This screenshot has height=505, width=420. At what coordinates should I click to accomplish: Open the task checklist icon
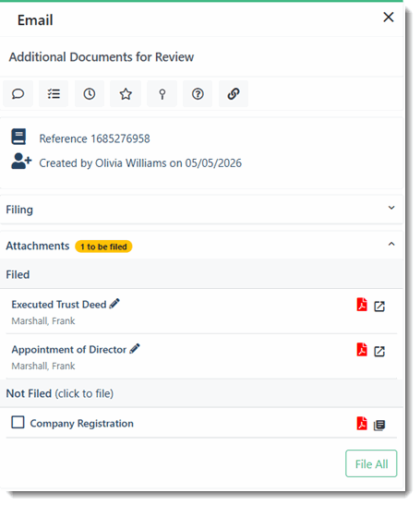tap(54, 94)
